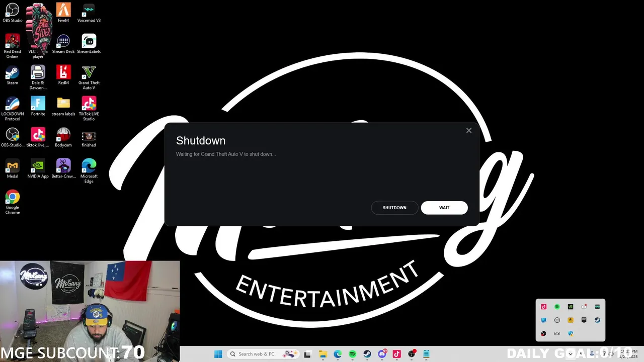Open Spotify from the taskbar
Viewport: 644px width, 362px height.
pyautogui.click(x=352, y=354)
